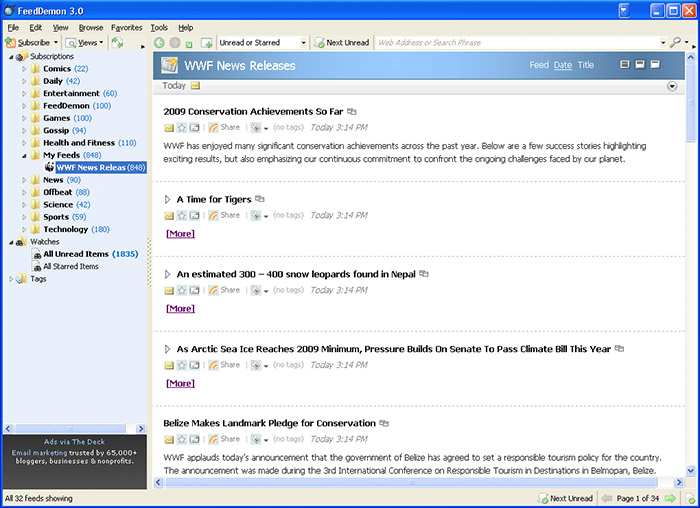Click the Subscribe toolbar icon
Image resolution: width=700 pixels, height=508 pixels.
11,43
